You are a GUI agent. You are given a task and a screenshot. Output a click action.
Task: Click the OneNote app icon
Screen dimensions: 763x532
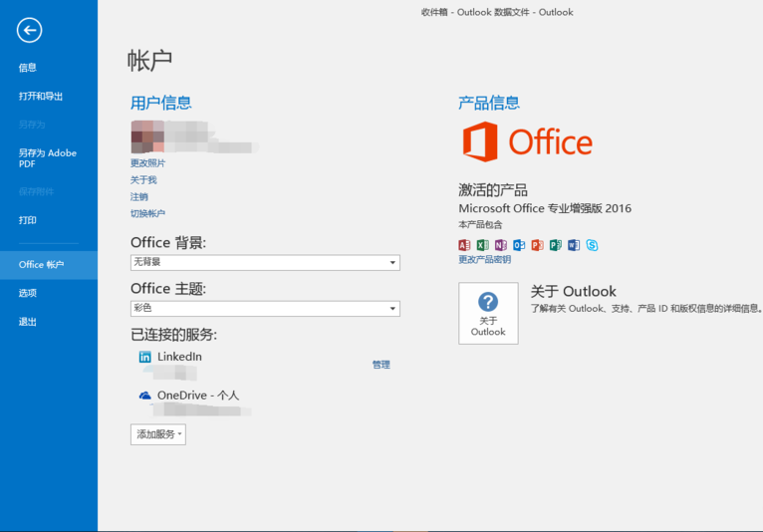pos(501,245)
